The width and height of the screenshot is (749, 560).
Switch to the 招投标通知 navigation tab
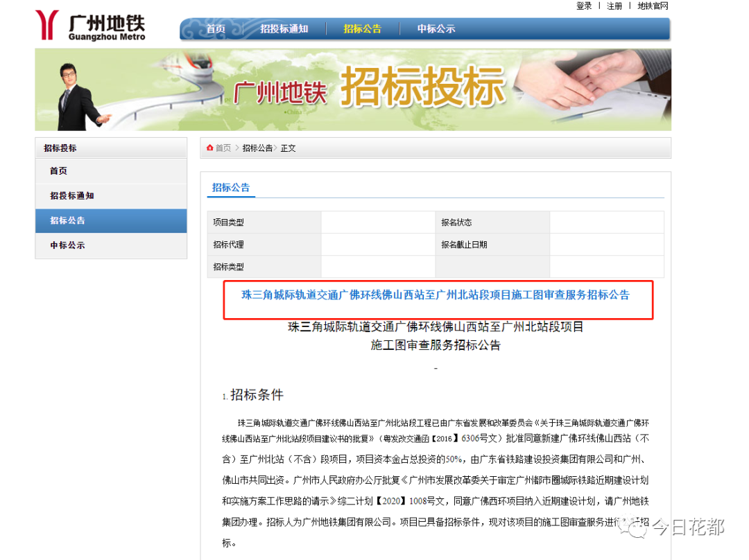tap(285, 28)
